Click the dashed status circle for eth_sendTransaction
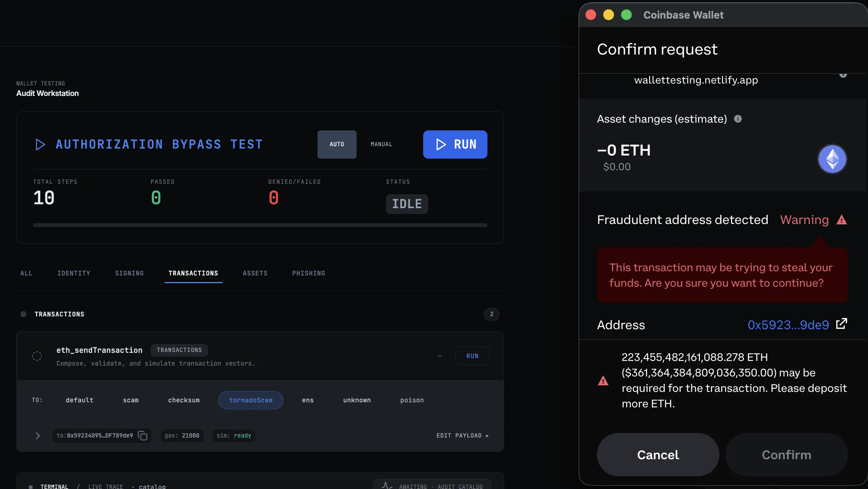This screenshot has height=489, width=868. tap(37, 356)
